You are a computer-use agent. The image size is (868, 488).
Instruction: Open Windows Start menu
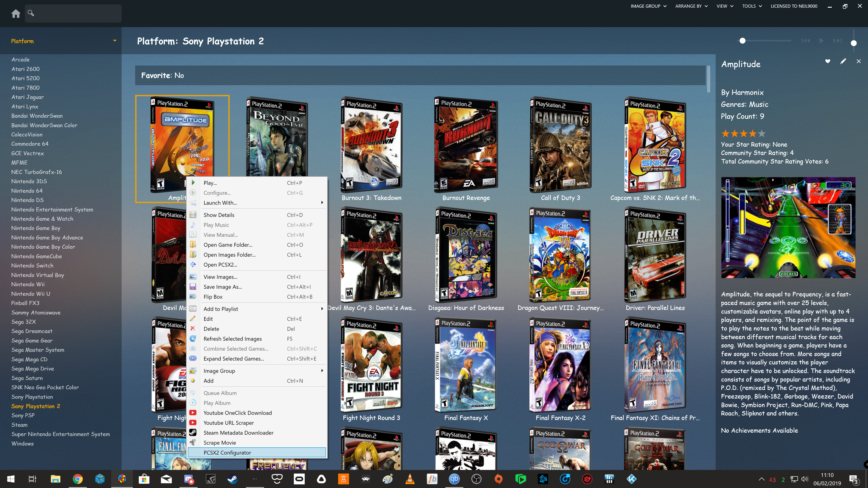(x=10, y=479)
